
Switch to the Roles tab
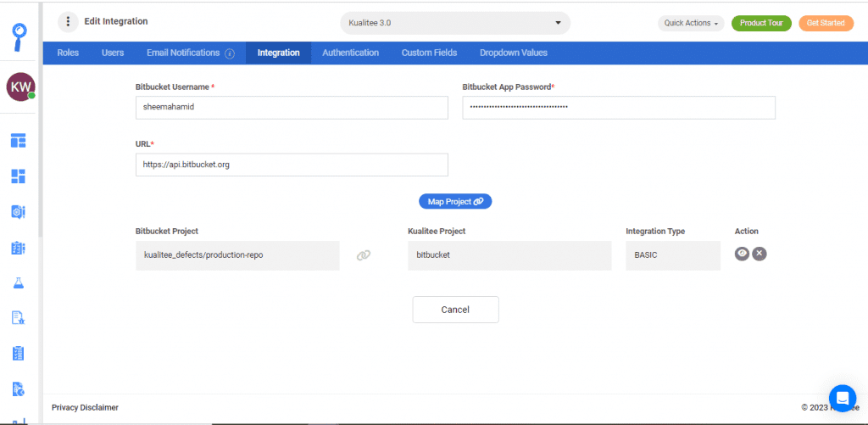[x=68, y=53]
